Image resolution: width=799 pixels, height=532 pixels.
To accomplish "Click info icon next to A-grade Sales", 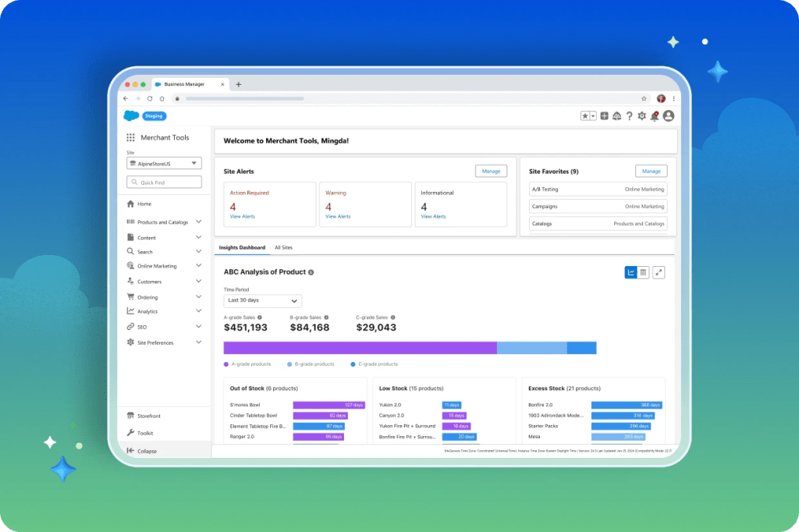I will 259,317.
